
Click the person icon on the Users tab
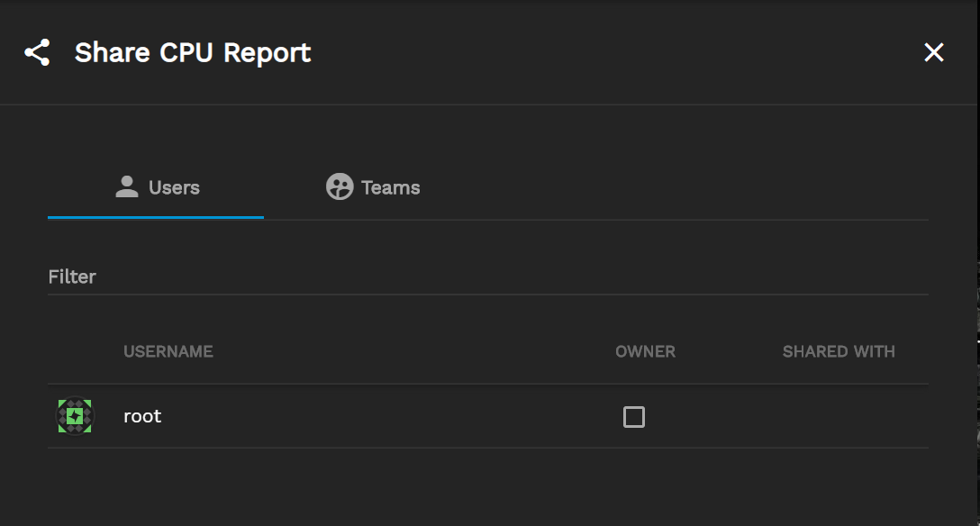coord(126,186)
